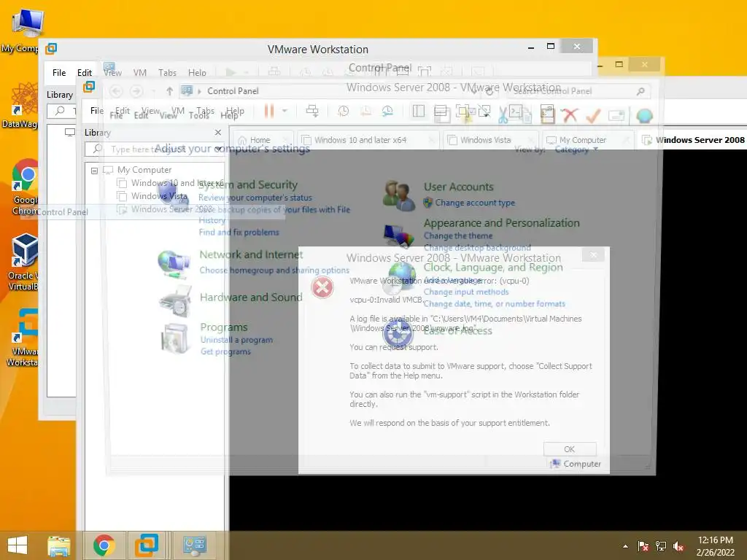The height and width of the screenshot is (560, 747).
Task: Click Control Panel forward arrow button
Action: pos(136,91)
